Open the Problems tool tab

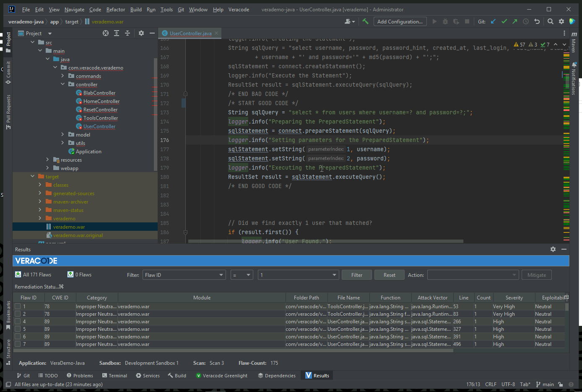80,375
